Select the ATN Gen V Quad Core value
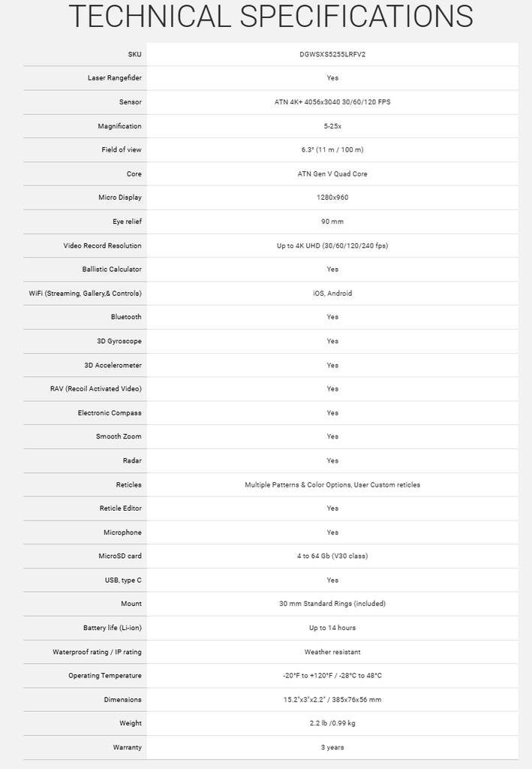532x769 pixels. click(x=332, y=173)
